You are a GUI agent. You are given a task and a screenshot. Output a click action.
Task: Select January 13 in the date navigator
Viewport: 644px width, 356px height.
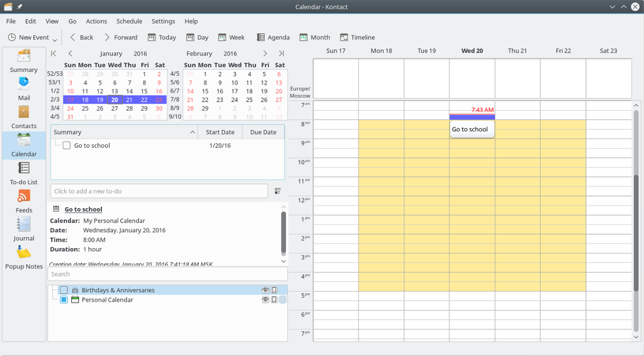[x=115, y=91]
